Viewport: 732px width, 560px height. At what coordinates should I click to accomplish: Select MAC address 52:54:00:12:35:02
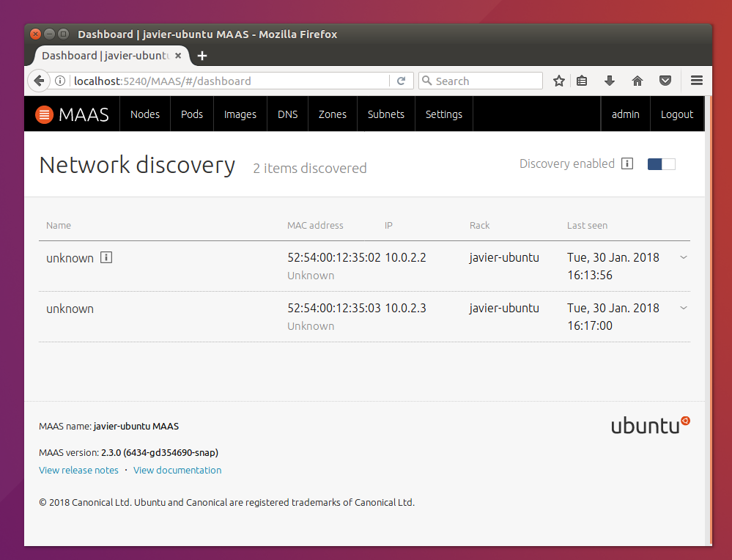click(334, 257)
